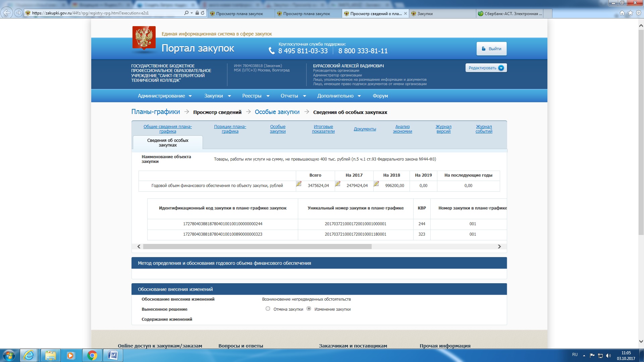
Task: Edit the 'Всего' amount pencil icon
Action: coord(299,184)
